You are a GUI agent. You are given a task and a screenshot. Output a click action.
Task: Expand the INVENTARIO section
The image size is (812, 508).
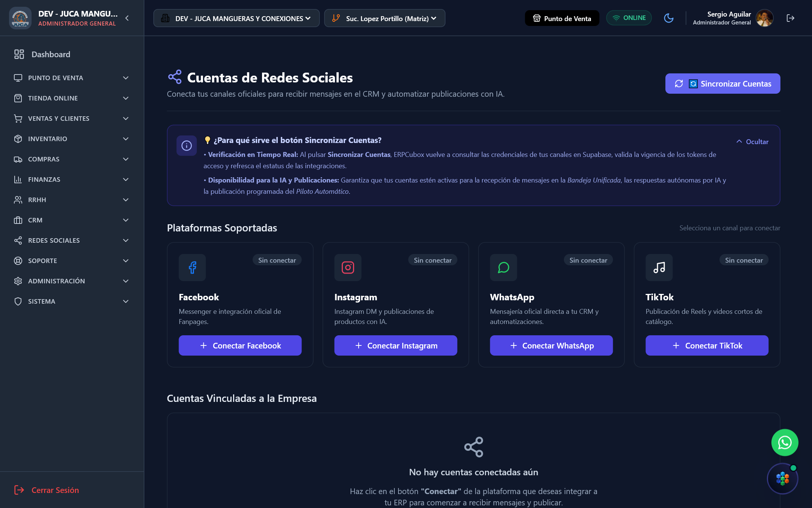tap(72, 139)
